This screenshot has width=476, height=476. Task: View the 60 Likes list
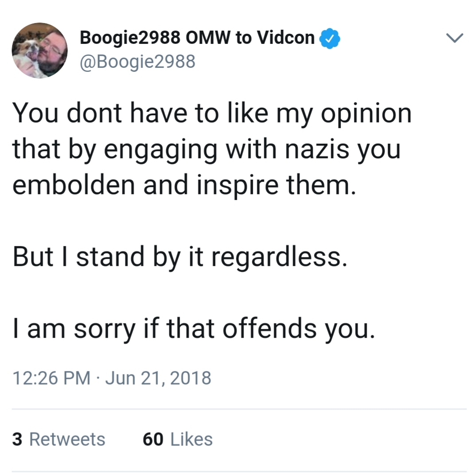(177, 439)
